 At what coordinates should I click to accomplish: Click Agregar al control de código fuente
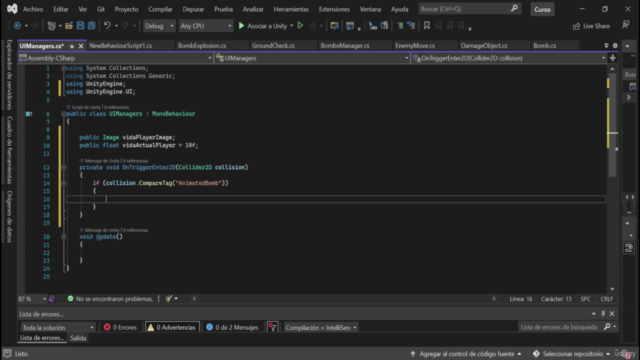coord(466,354)
